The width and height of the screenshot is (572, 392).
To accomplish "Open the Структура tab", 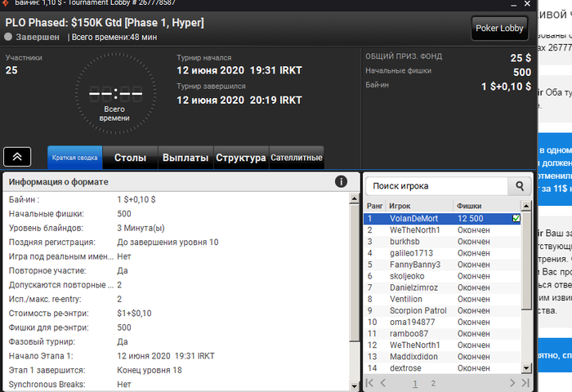I will click(x=241, y=158).
